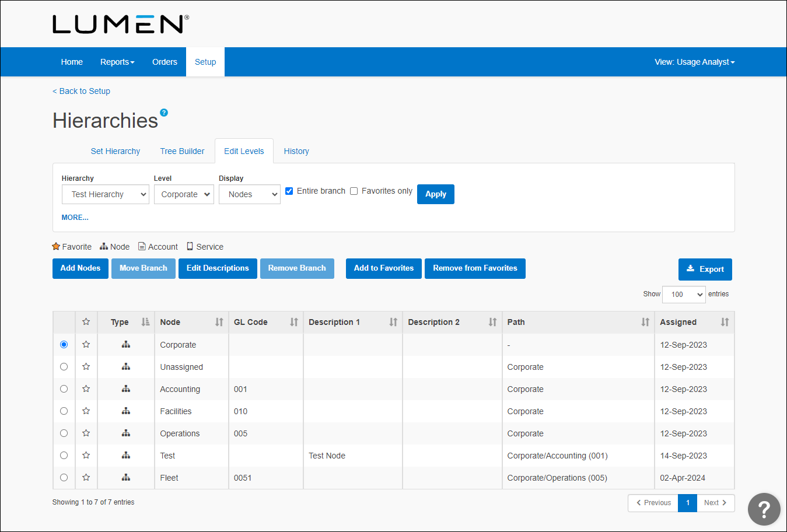Click the Export button
The image size is (787, 532).
[x=705, y=269]
